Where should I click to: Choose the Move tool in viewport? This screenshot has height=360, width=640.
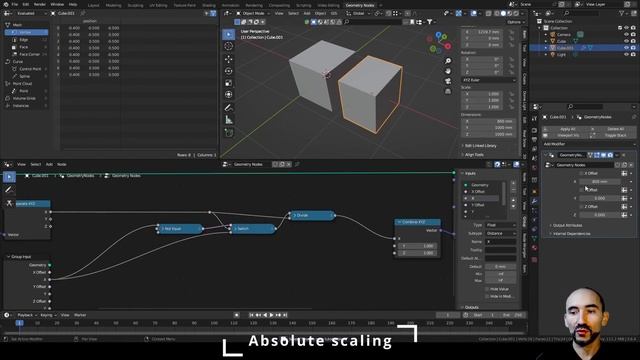click(x=229, y=59)
